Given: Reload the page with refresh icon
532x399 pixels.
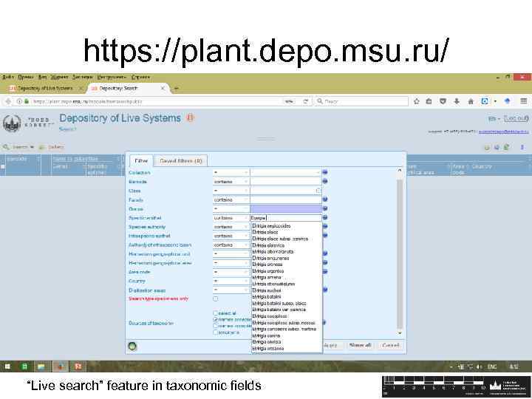Looking at the screenshot, I should 306,101.
